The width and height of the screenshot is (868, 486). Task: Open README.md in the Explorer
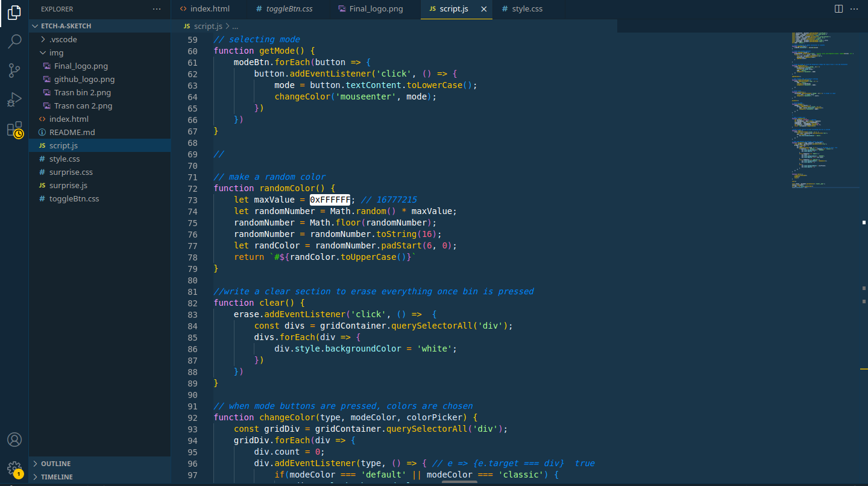[x=100, y=132]
